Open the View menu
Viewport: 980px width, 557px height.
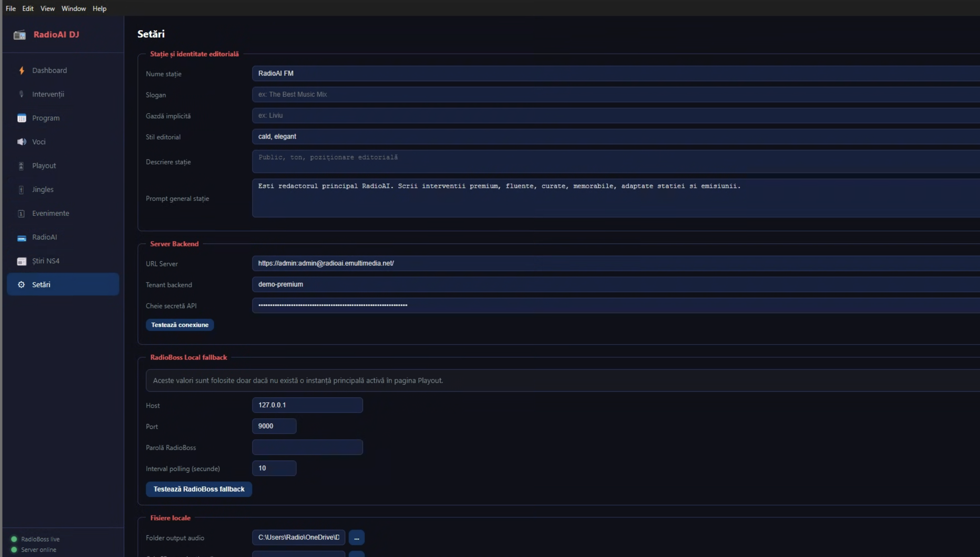(x=47, y=8)
